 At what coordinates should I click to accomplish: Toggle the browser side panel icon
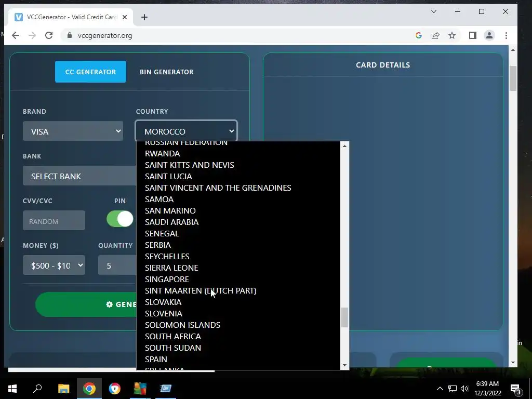coord(473,36)
